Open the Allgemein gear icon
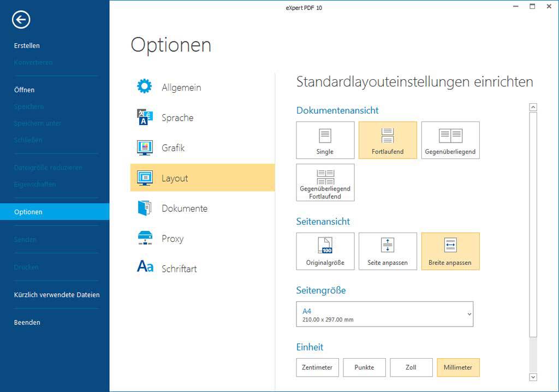The height and width of the screenshot is (392, 559). pyautogui.click(x=145, y=87)
